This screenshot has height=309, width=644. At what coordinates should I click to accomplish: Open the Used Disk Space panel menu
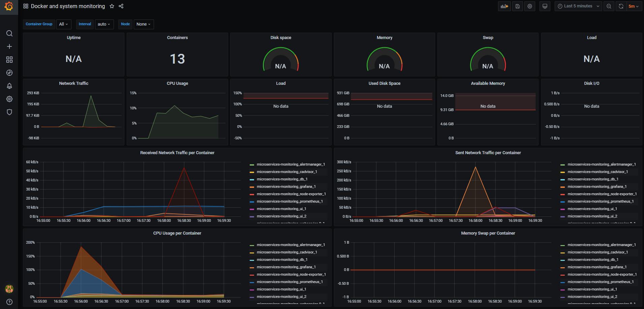pyautogui.click(x=385, y=83)
